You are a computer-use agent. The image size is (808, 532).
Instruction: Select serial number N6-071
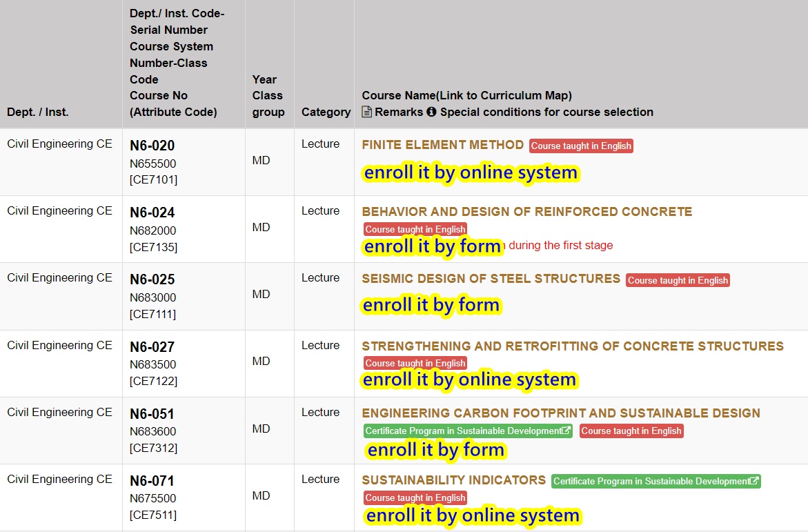pos(152,481)
